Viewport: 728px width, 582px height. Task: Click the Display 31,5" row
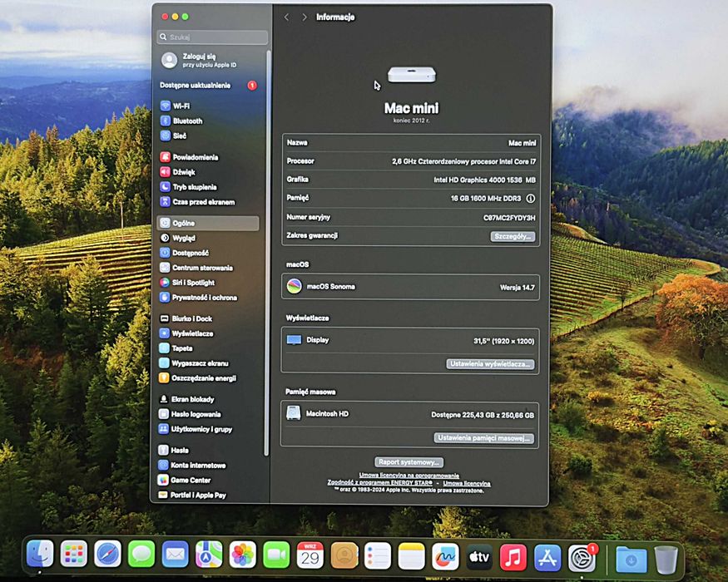pyautogui.click(x=410, y=341)
